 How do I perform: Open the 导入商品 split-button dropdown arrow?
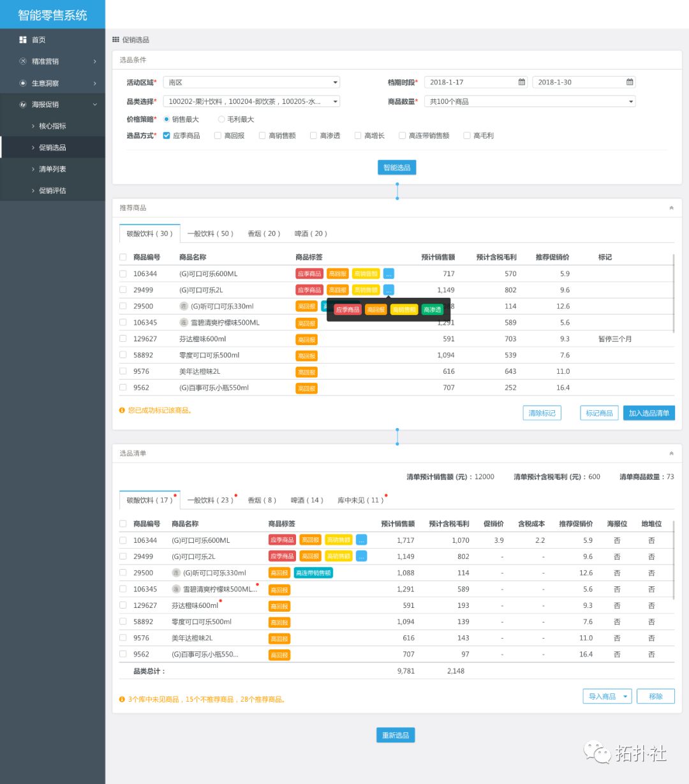(x=625, y=697)
